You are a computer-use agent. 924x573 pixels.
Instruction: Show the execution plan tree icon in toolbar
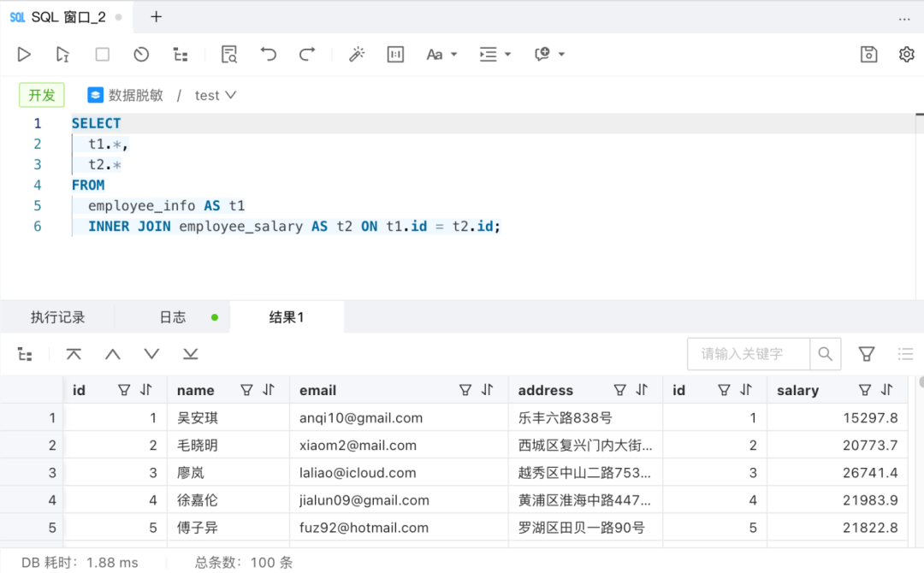181,55
